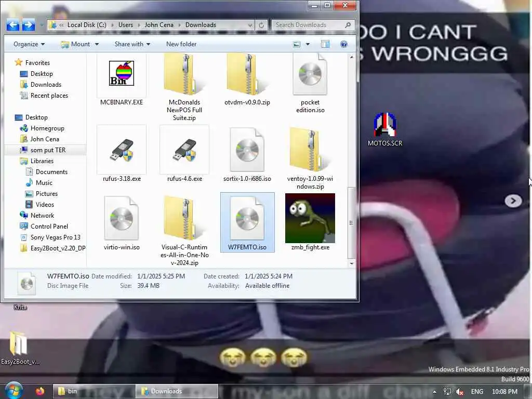Screen dimensions: 532x399
Task: Create a New folder
Action: click(x=181, y=44)
